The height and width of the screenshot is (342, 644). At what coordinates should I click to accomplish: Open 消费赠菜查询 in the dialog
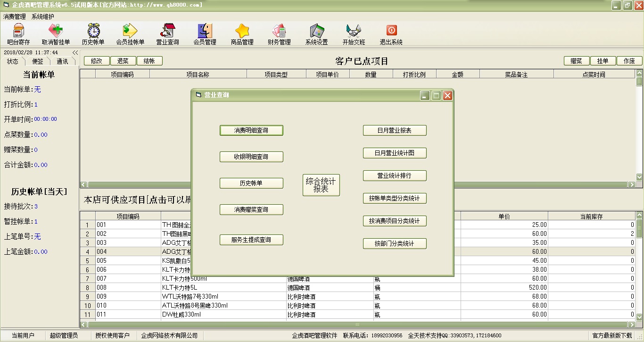tap(251, 209)
